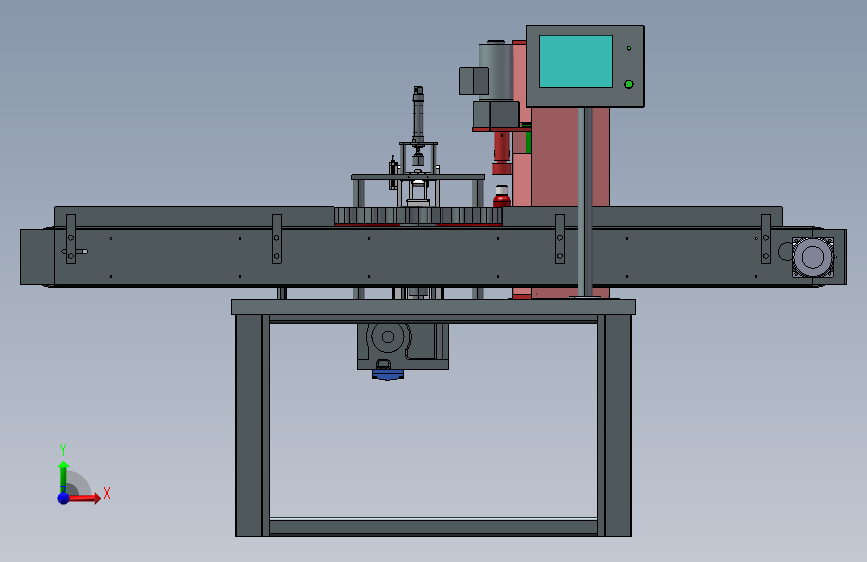867x562 pixels.
Task: Select the blue cap beneath the gearbox
Action: [x=388, y=375]
